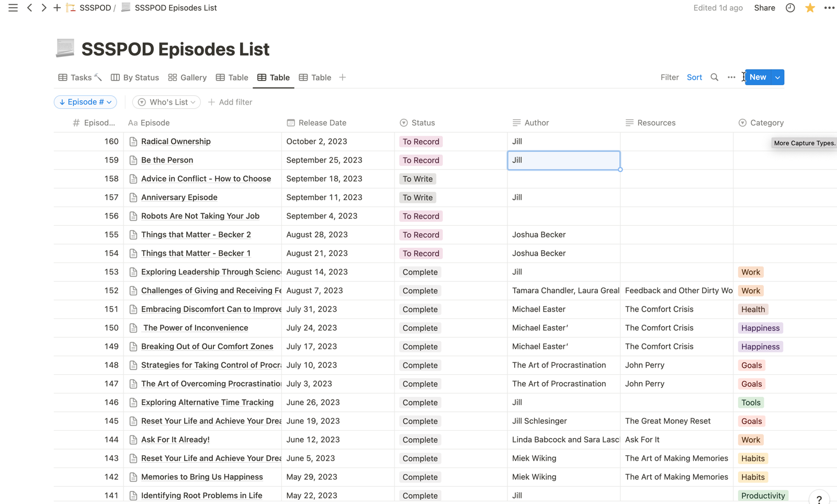Add a new view with plus icon

click(x=343, y=77)
